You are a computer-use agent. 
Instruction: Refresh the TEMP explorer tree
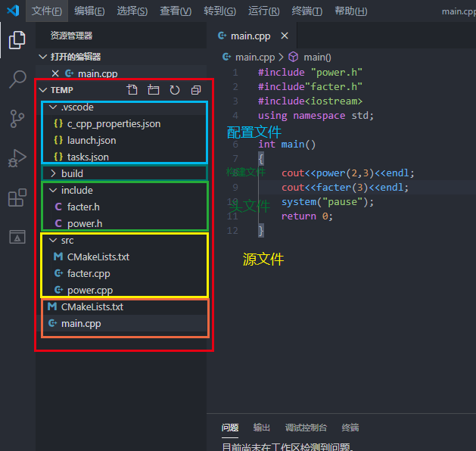[175, 90]
